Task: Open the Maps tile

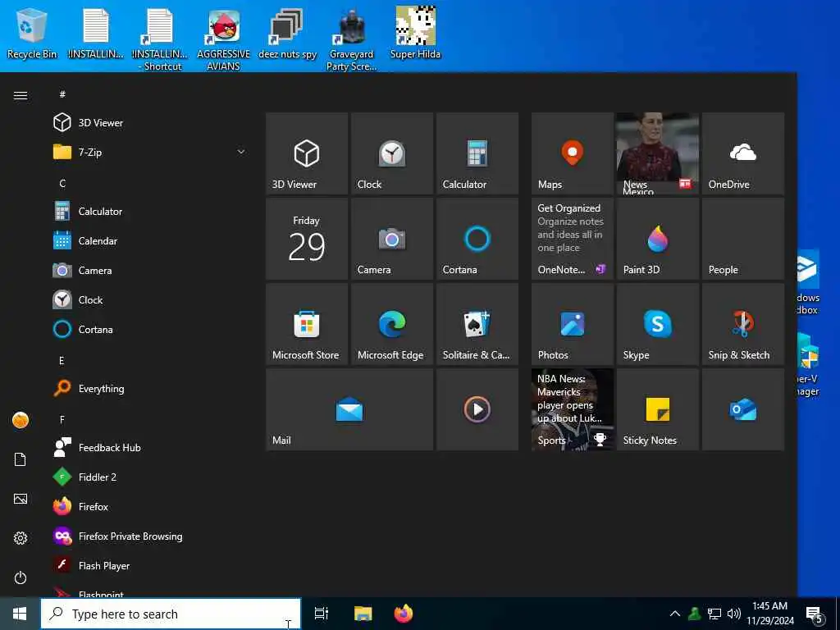Action: [x=572, y=153]
